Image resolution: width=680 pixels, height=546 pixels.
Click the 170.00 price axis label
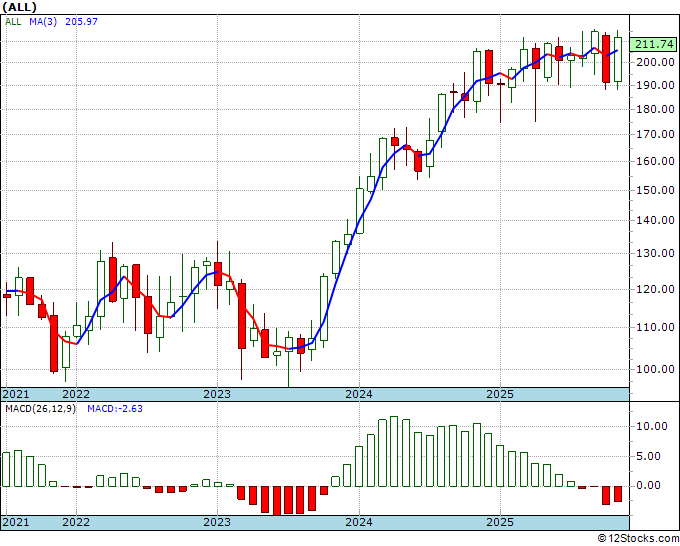click(655, 134)
